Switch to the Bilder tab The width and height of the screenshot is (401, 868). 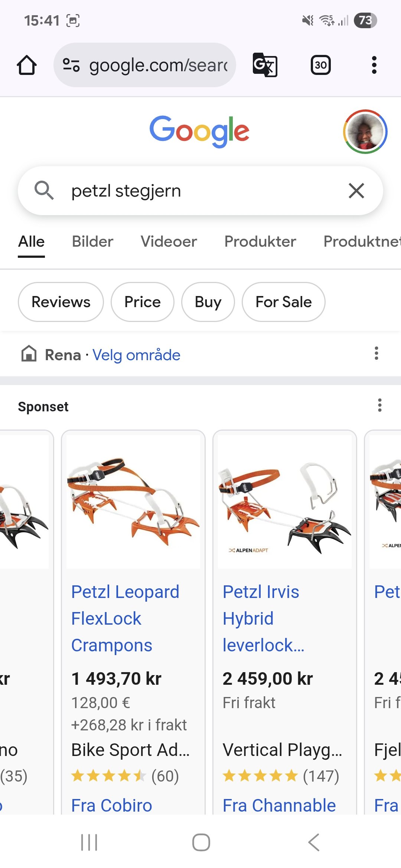(x=92, y=241)
